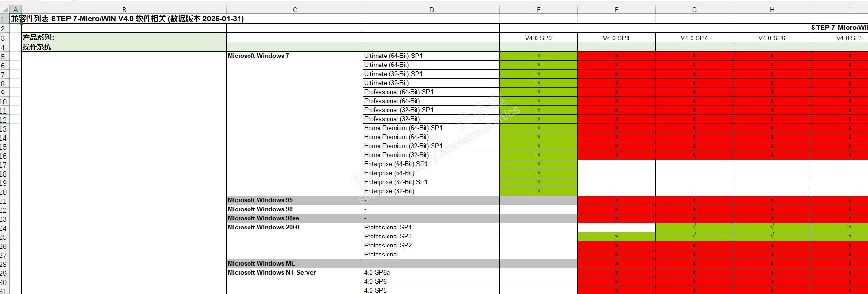Select column B header
The width and height of the screenshot is (868, 294).
(x=124, y=9)
